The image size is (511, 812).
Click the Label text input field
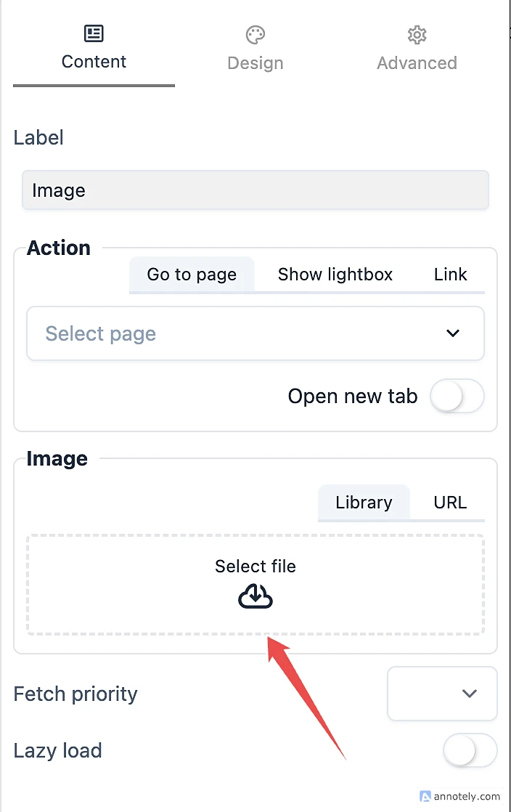coord(255,190)
